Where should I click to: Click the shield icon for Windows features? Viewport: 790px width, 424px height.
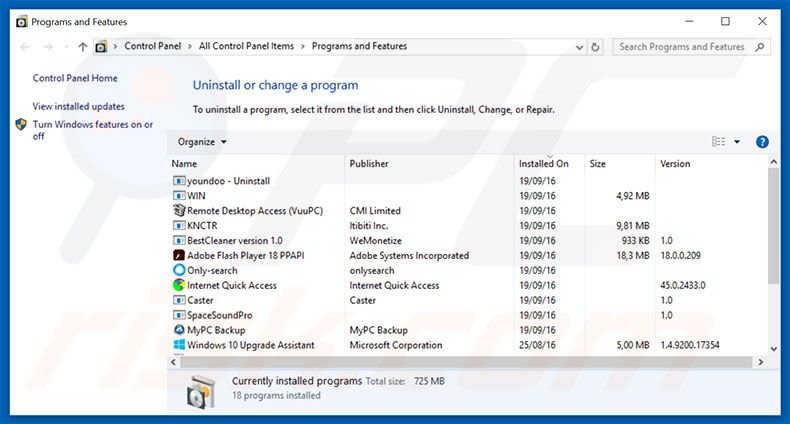(21, 124)
